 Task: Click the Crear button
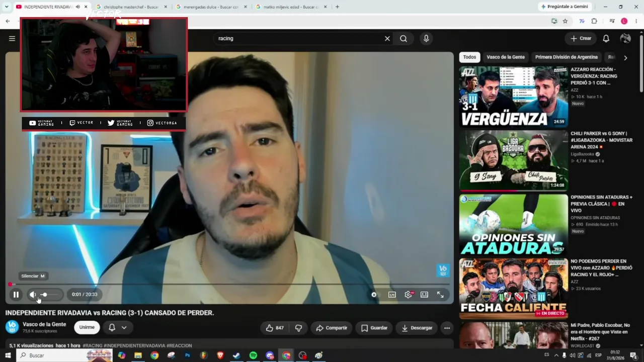[581, 38]
